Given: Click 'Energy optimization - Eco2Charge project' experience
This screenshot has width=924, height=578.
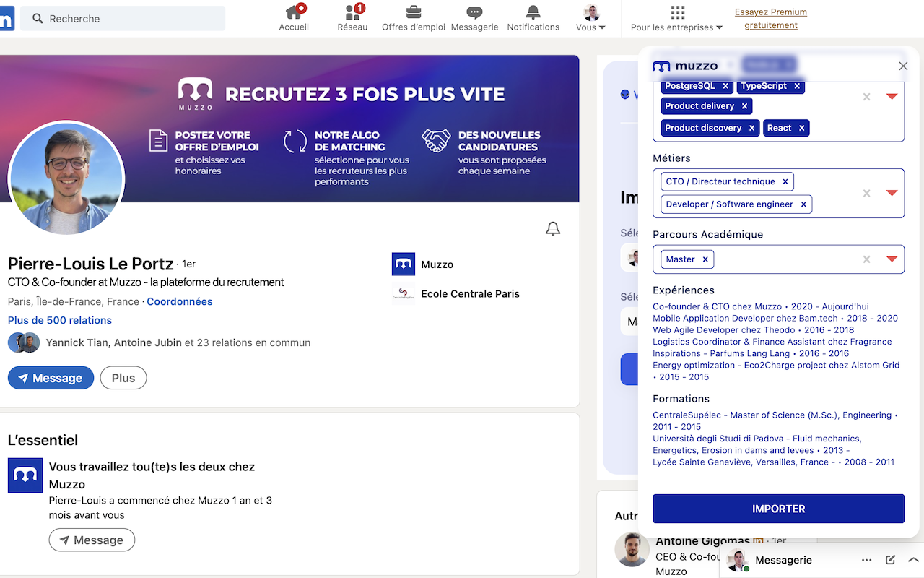Looking at the screenshot, I should (776, 371).
